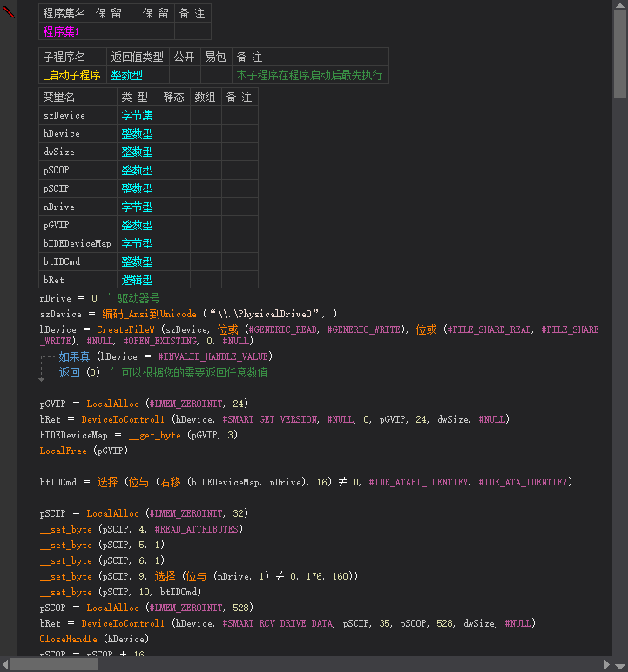628x672 pixels.
Task: Click the 字节型 type of bIDEDeviceMap
Action: tap(138, 243)
